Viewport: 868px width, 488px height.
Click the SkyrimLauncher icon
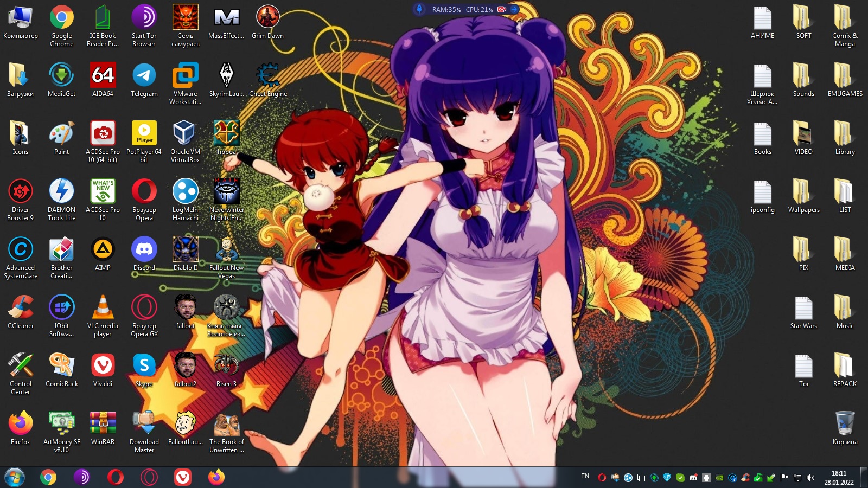coord(226,80)
